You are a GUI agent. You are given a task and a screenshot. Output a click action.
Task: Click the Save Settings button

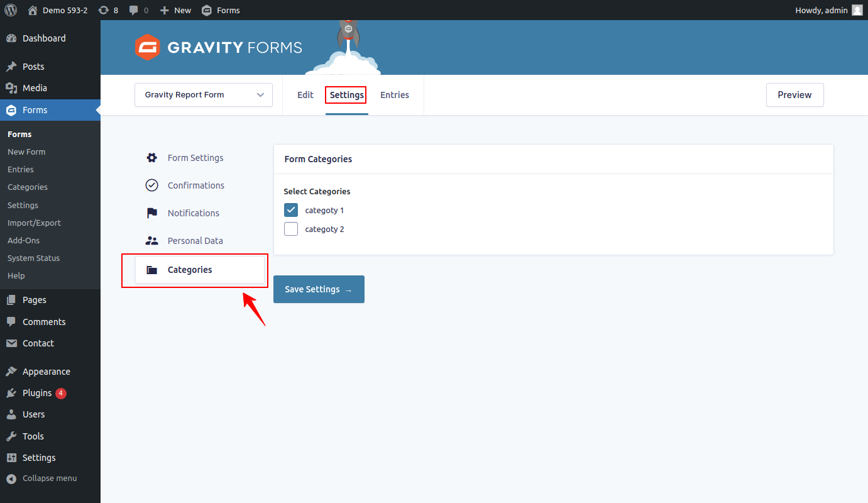[319, 289]
